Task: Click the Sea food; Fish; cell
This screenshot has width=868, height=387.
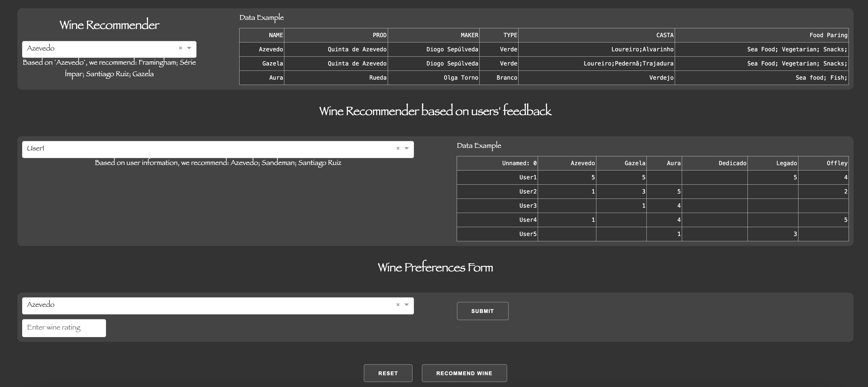Action: point(762,78)
